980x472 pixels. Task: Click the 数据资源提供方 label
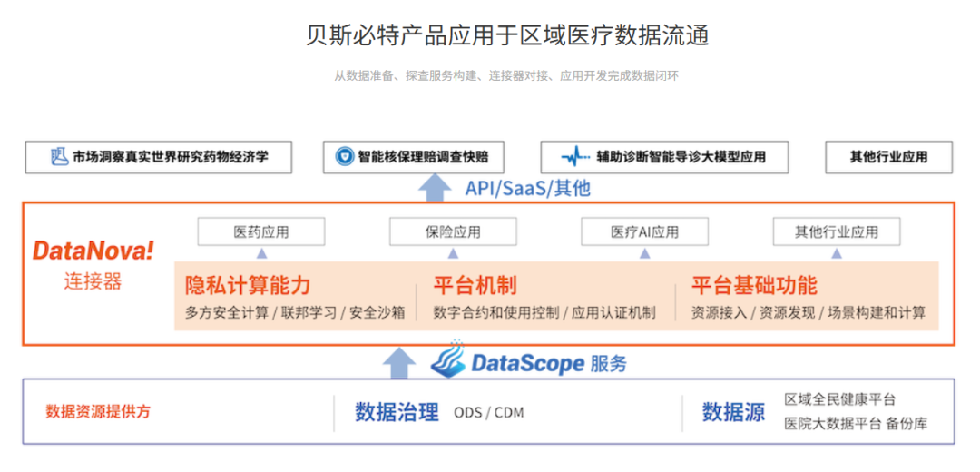[x=98, y=411]
